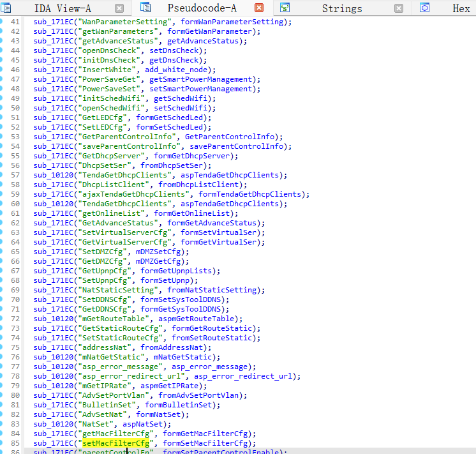Viewport: 476px width, 454px height.
Task: Select fromAdvSetPortVlan function
Action: pos(198,395)
